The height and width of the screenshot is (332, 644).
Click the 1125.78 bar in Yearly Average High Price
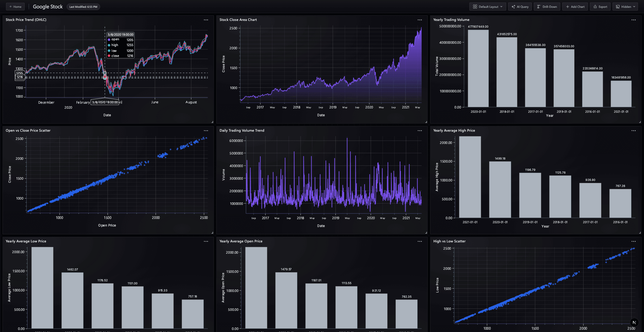click(x=560, y=197)
